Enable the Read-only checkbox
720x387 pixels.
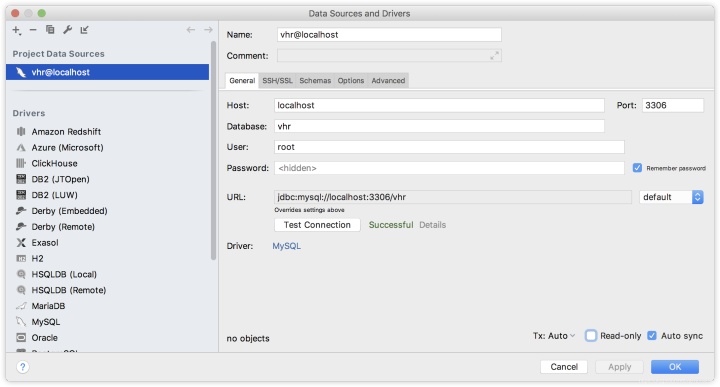pyautogui.click(x=591, y=336)
